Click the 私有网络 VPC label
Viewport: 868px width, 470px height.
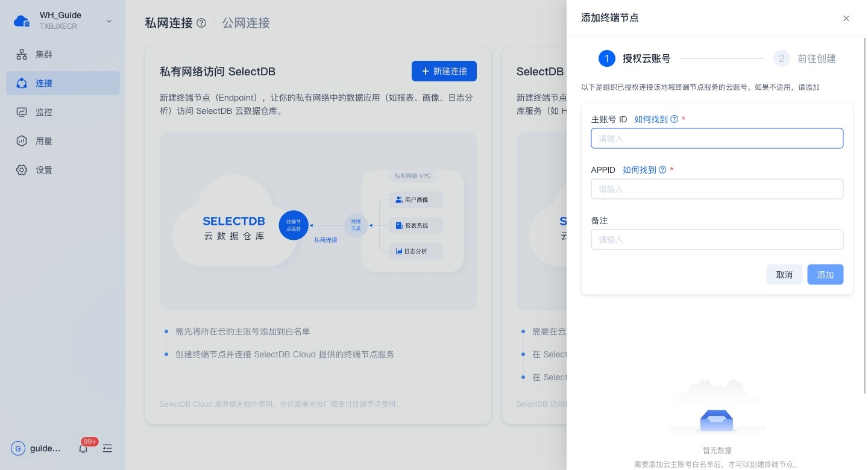[x=413, y=176]
